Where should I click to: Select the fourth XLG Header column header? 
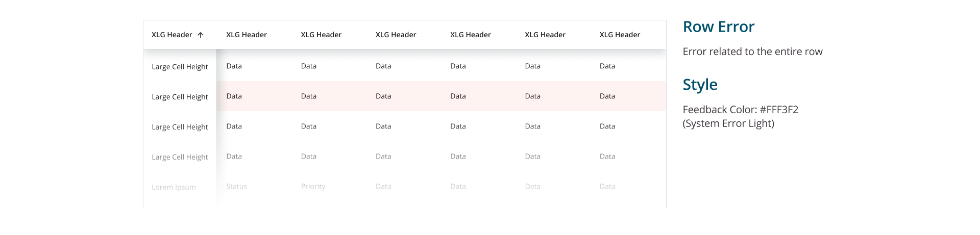point(396,35)
